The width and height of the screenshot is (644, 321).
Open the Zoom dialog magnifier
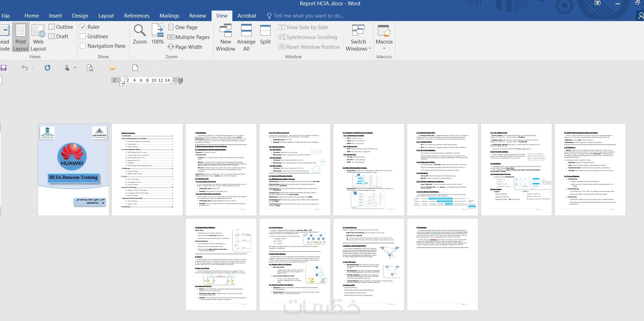(140, 34)
